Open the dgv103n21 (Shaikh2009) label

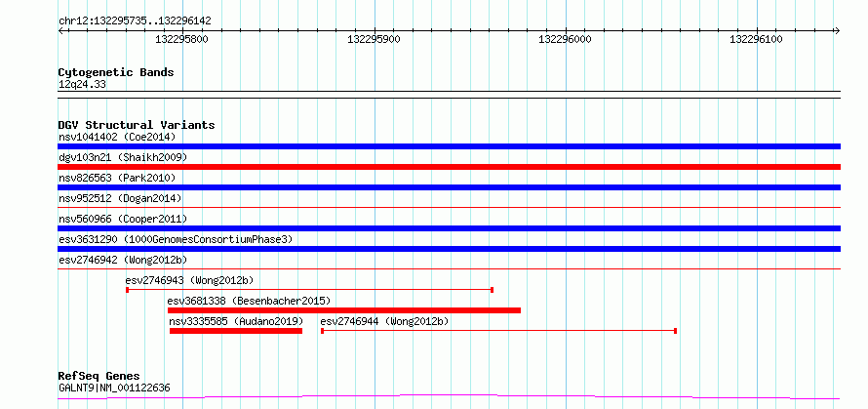click(x=123, y=157)
